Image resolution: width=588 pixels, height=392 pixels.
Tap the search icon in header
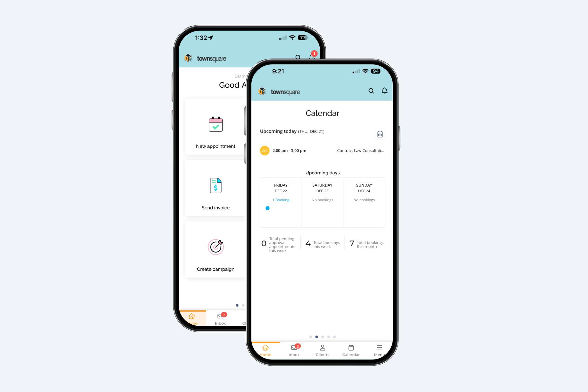pos(370,91)
